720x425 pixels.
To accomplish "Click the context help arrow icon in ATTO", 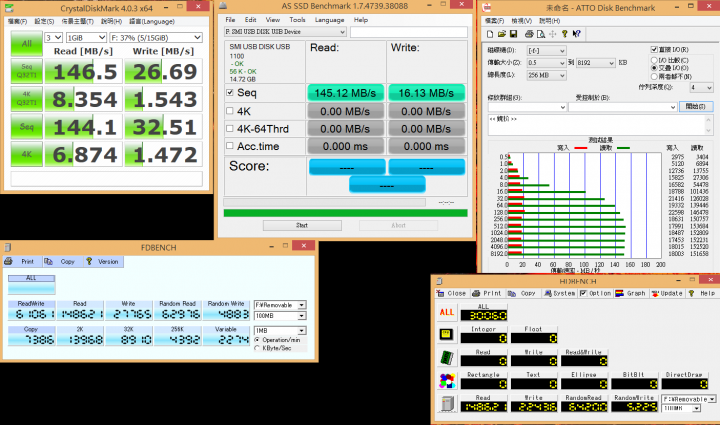I will (x=577, y=34).
